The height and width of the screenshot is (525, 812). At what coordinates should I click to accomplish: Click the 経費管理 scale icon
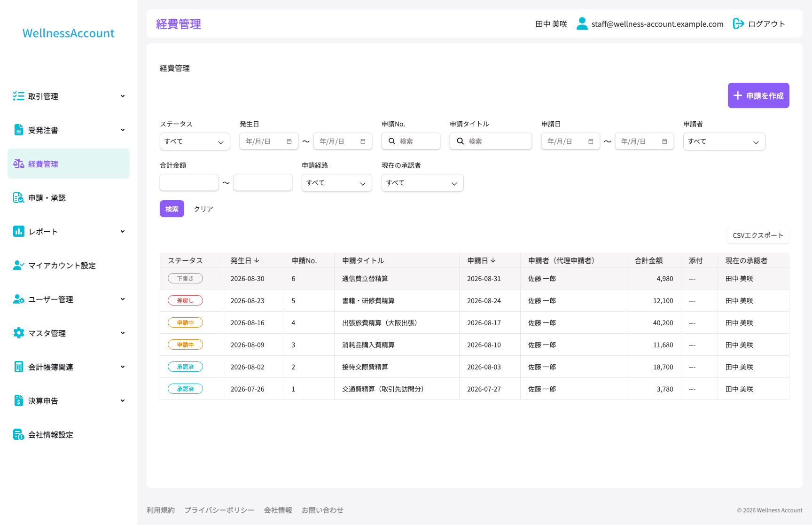pyautogui.click(x=19, y=164)
